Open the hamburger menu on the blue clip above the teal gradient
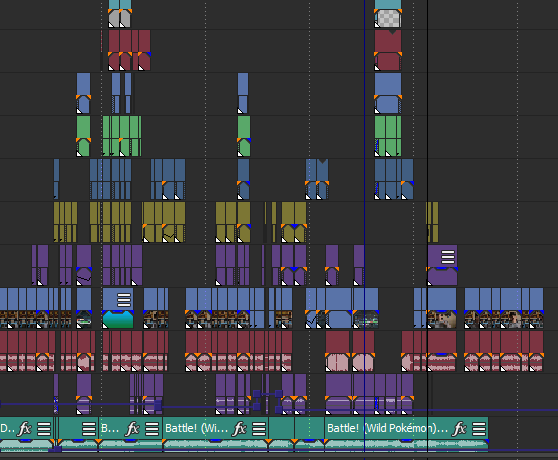558x460 pixels. click(124, 300)
